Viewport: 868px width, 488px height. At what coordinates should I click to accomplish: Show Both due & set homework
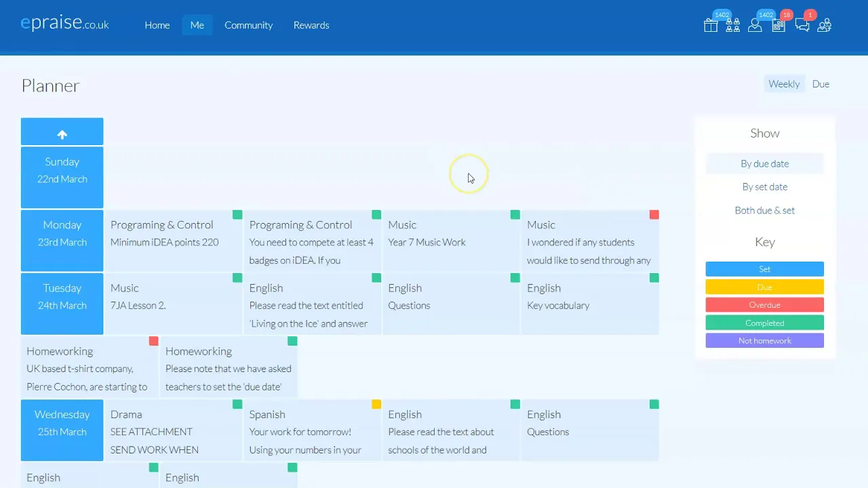(x=765, y=210)
